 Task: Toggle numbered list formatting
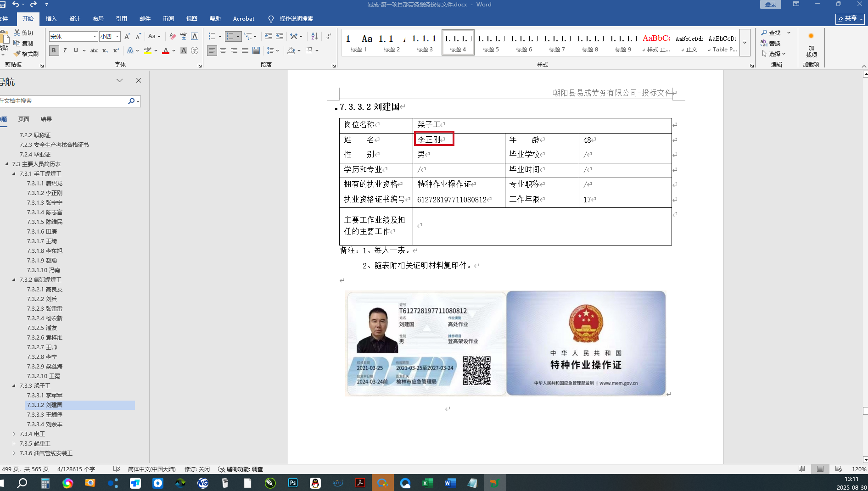tap(230, 36)
